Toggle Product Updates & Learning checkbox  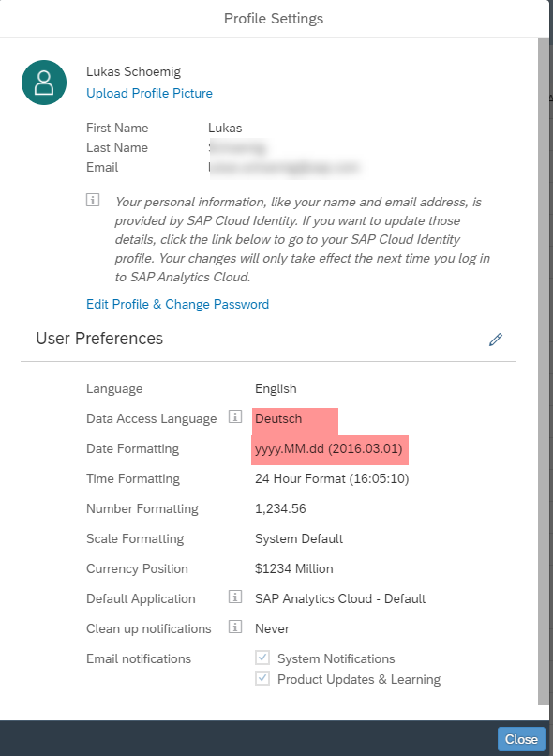pos(262,678)
